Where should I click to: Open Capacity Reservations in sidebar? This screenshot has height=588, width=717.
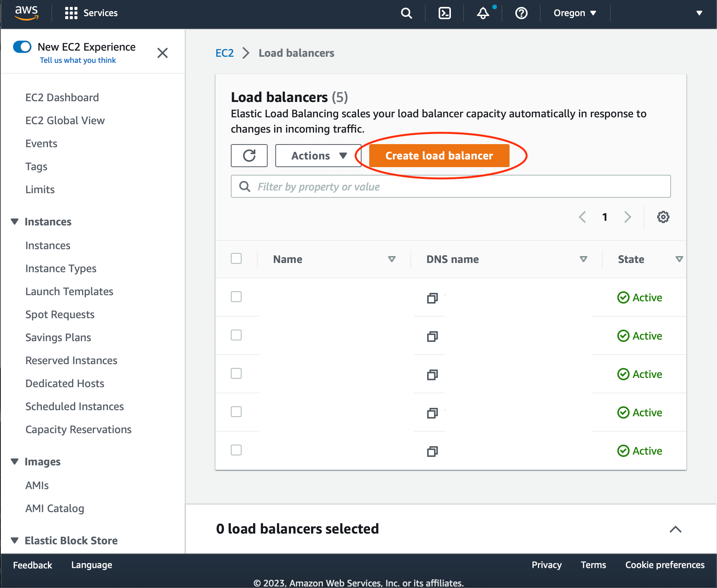tap(79, 429)
